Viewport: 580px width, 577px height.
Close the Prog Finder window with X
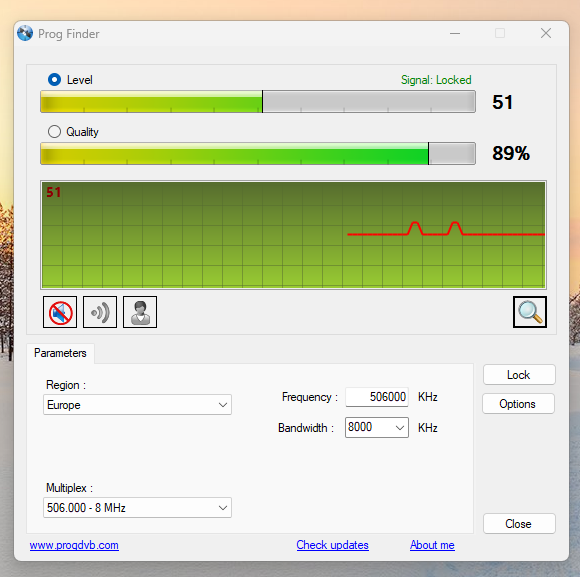pyautogui.click(x=546, y=33)
